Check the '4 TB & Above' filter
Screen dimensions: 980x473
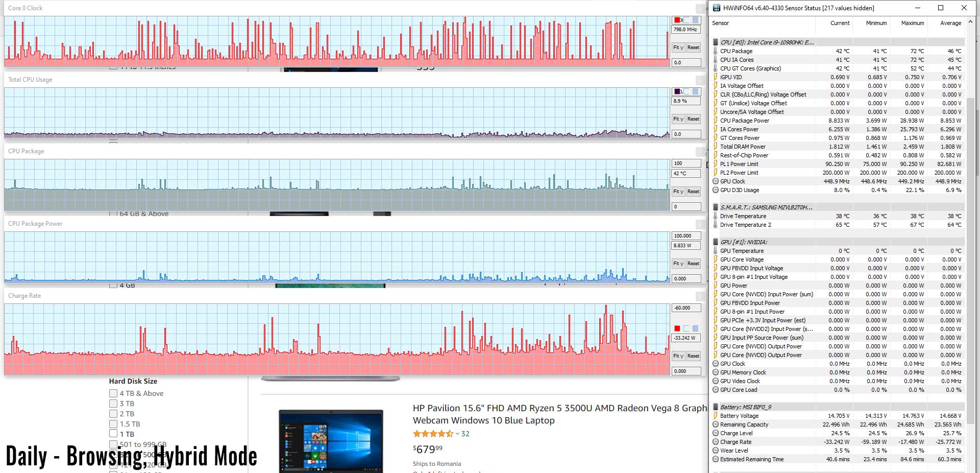click(x=113, y=393)
